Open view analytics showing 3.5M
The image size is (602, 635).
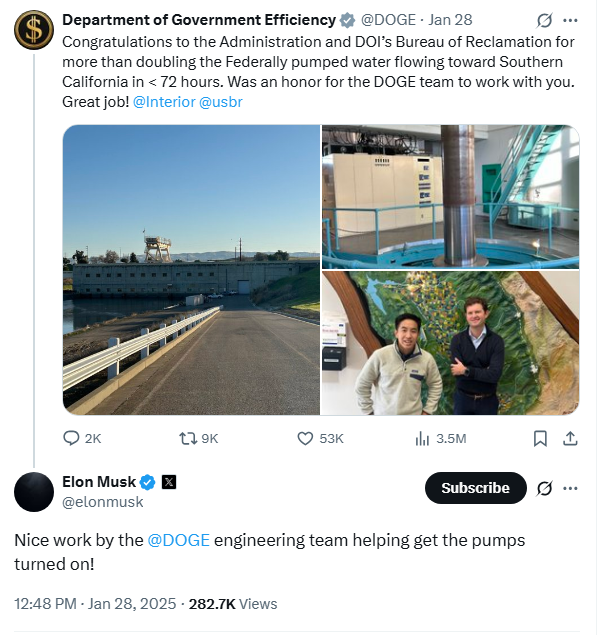coord(423,438)
